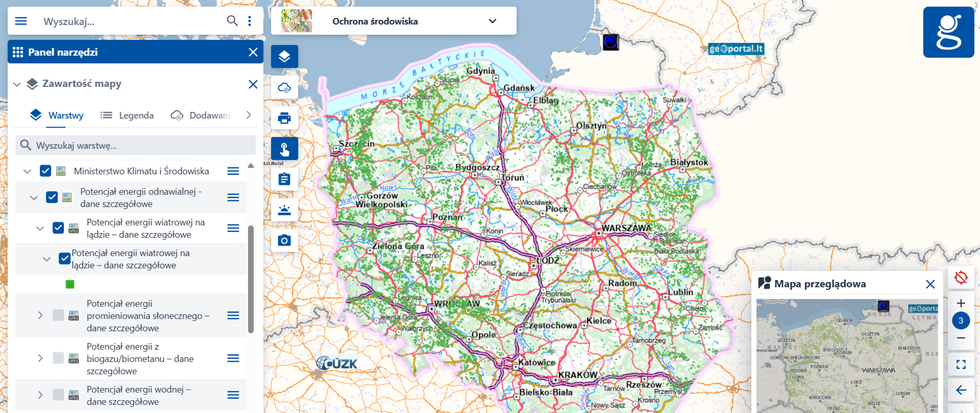Viewport: 980px width, 413px height.
Task: Collapse the wiatrowej na lądzie WMS group
Action: pyautogui.click(x=40, y=228)
